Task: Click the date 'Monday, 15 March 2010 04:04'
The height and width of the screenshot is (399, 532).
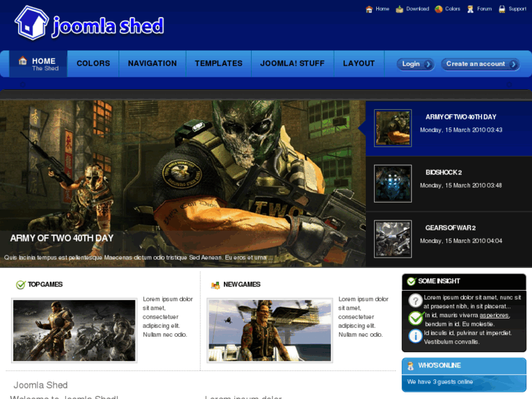Action: coord(461,241)
